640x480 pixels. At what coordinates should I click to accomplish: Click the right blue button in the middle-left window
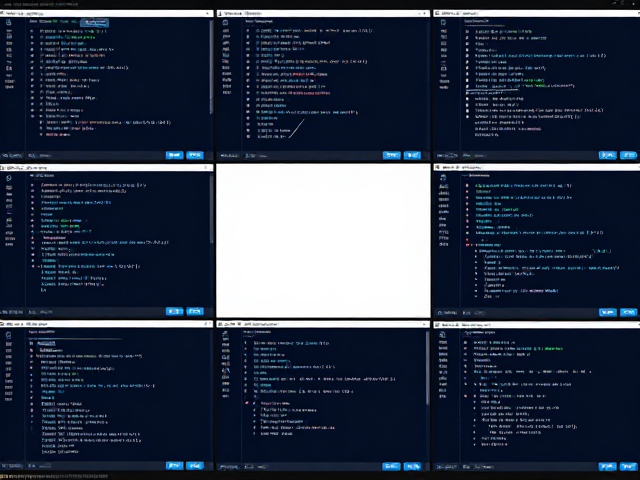[195, 311]
